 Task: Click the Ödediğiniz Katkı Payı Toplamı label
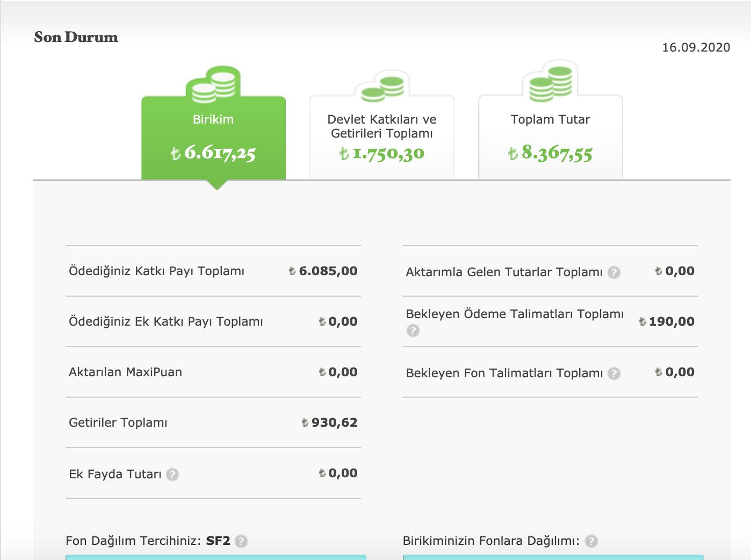(x=156, y=271)
